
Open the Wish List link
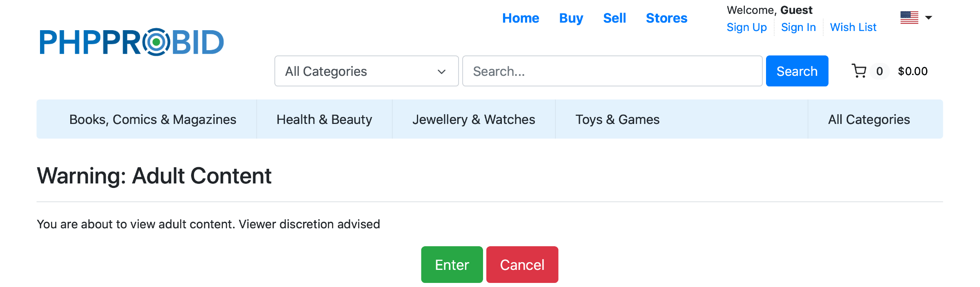click(853, 27)
